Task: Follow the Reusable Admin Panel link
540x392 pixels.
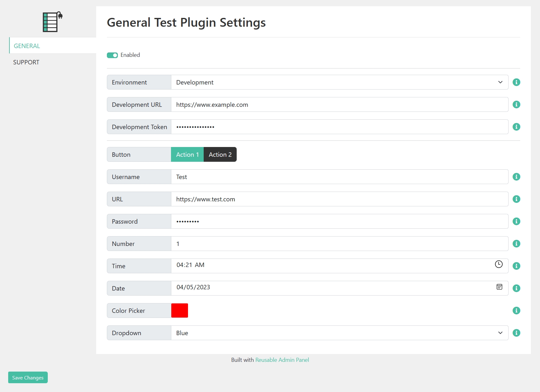Action: 282,360
